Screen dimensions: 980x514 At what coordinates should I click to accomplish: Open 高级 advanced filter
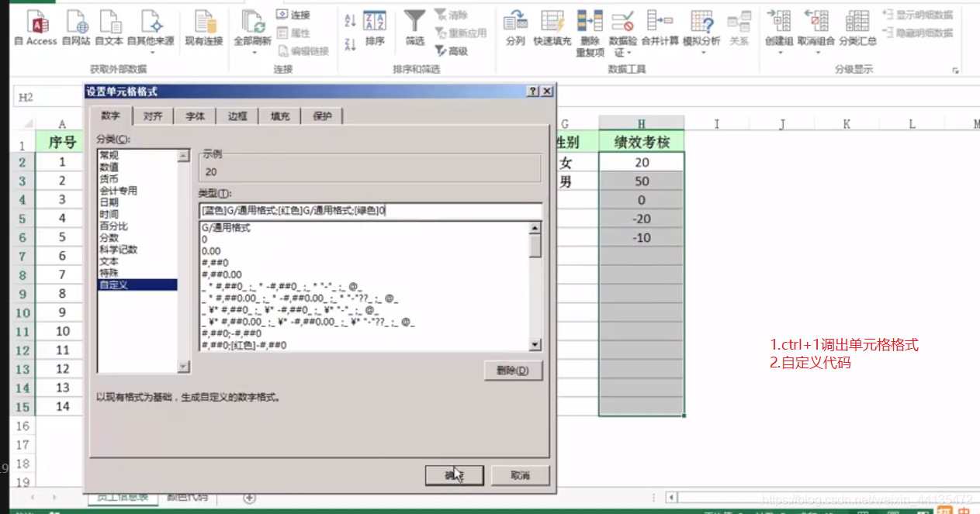pyautogui.click(x=452, y=50)
